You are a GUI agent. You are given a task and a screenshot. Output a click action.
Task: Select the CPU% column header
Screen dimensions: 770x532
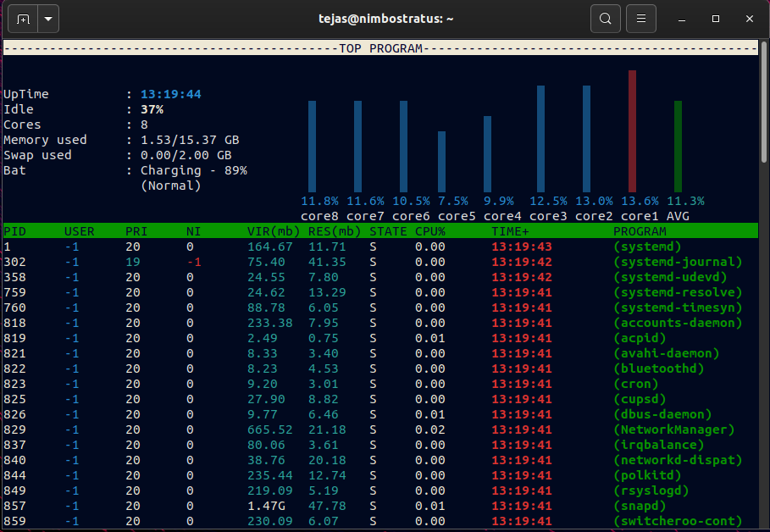click(429, 231)
